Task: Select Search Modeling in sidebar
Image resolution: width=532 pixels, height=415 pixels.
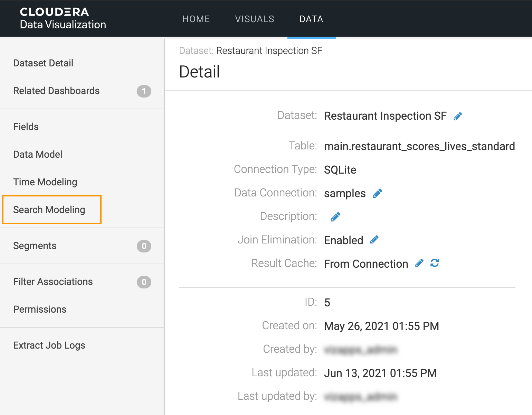Action: click(49, 210)
